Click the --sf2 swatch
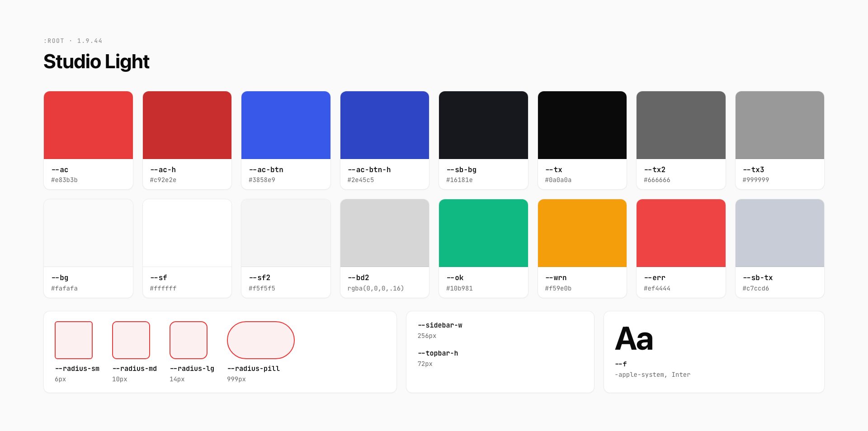The height and width of the screenshot is (431, 868). [x=286, y=233]
